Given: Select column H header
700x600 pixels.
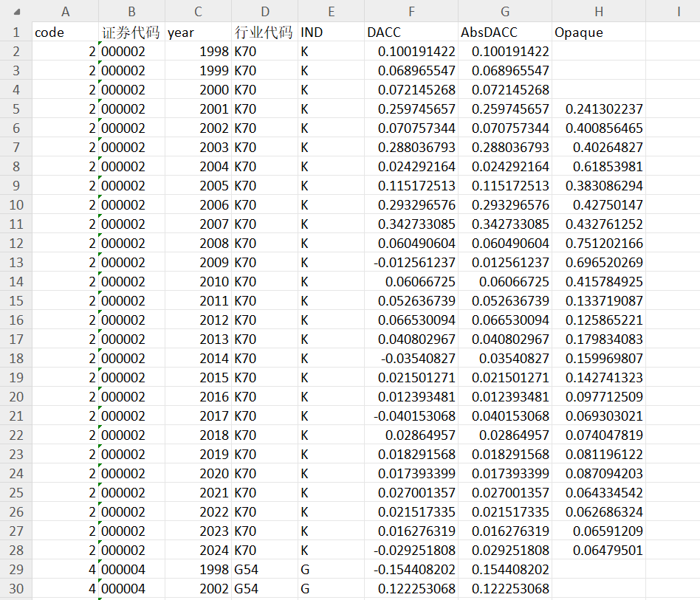Looking at the screenshot, I should tap(599, 11).
